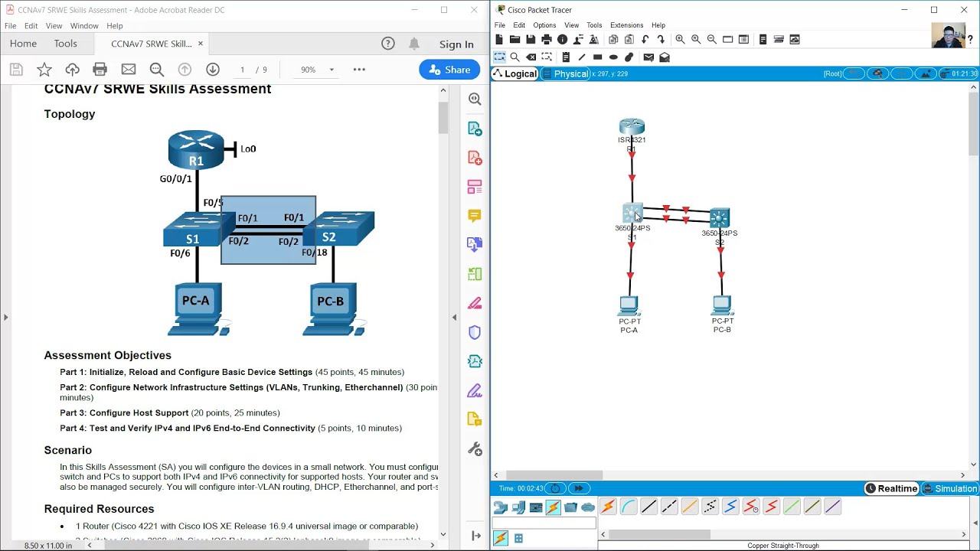Open more tools ellipsis in Acrobat toolbar
This screenshot has width=980, height=551.
point(359,70)
